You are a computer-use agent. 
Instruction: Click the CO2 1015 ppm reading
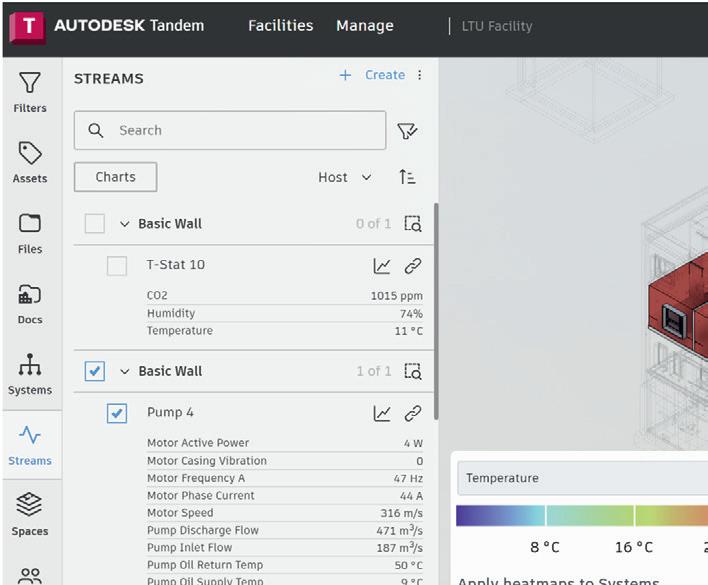pos(285,296)
